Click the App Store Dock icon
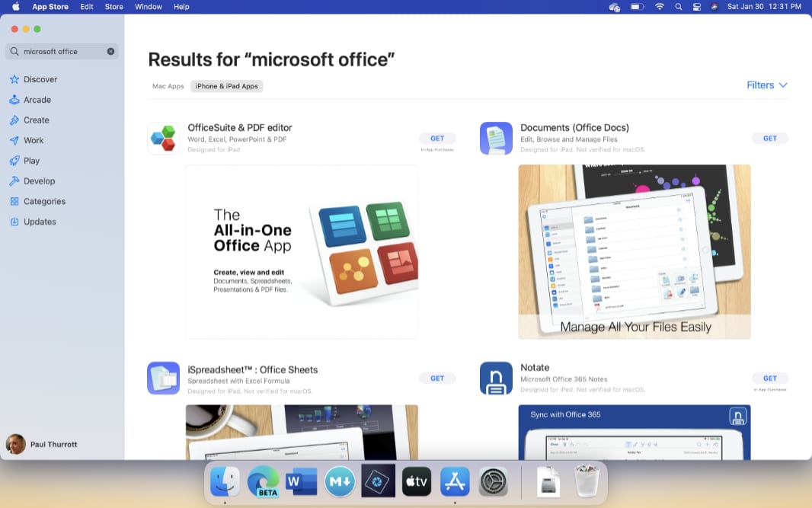The image size is (812, 508). [455, 481]
